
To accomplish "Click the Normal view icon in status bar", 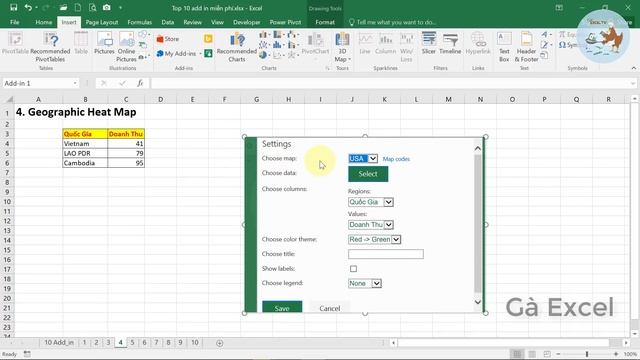I will 517,354.
